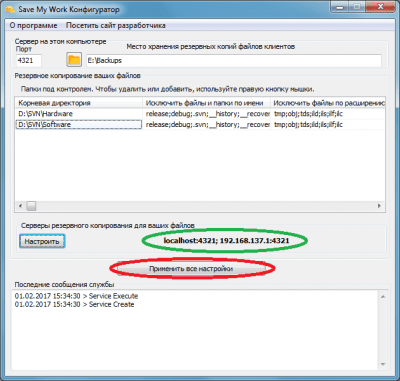This screenshot has width=400, height=381.
Task: Click the horizontal scrollbar thumb in folder list
Action: point(31,206)
